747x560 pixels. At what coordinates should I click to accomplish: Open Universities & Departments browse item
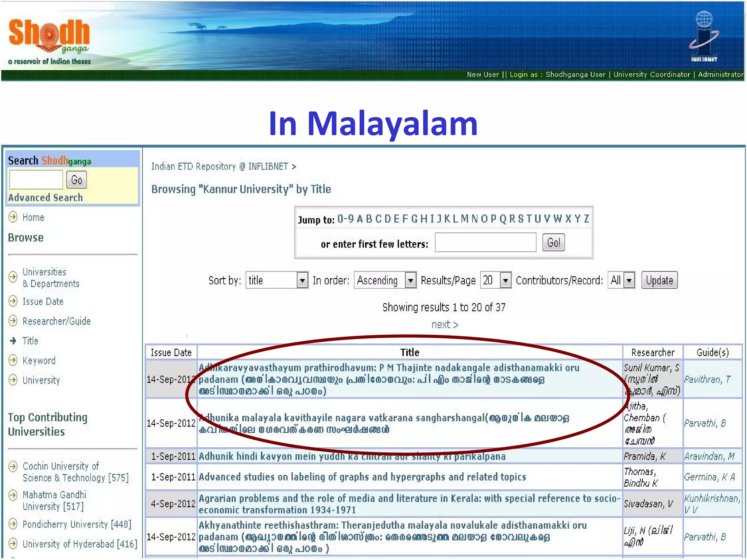pos(50,277)
